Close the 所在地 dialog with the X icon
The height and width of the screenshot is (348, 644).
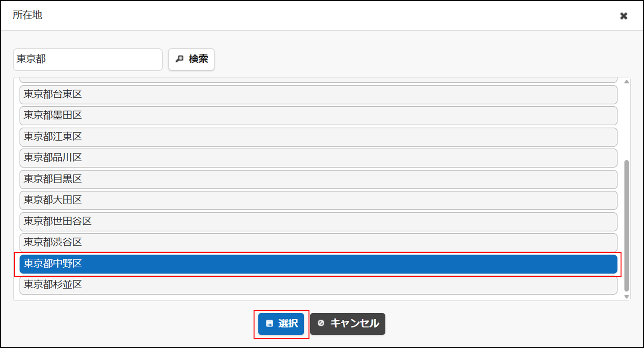click(624, 15)
